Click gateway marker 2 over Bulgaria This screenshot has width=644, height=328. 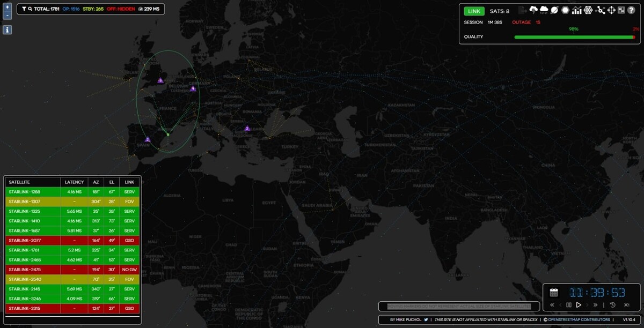pyautogui.click(x=247, y=128)
